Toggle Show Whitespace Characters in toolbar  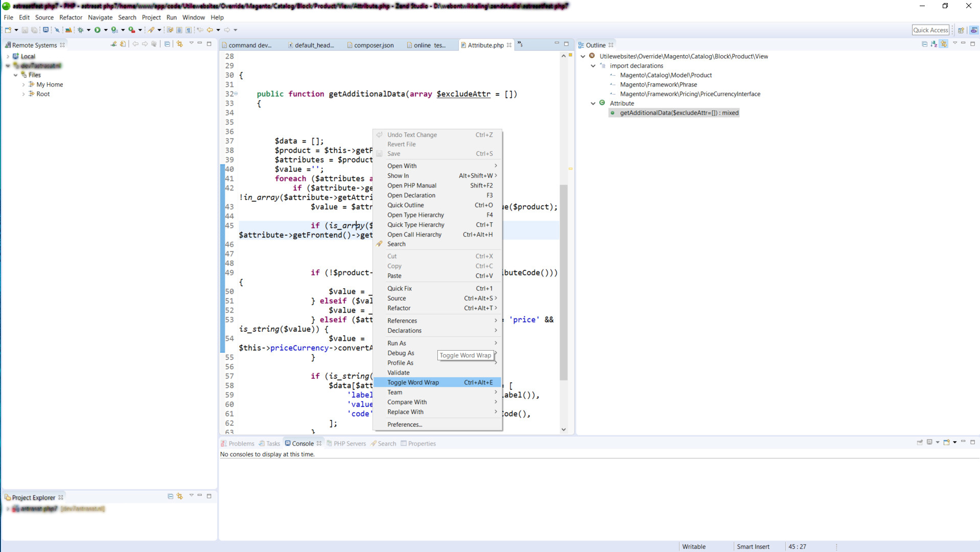pos(189,30)
